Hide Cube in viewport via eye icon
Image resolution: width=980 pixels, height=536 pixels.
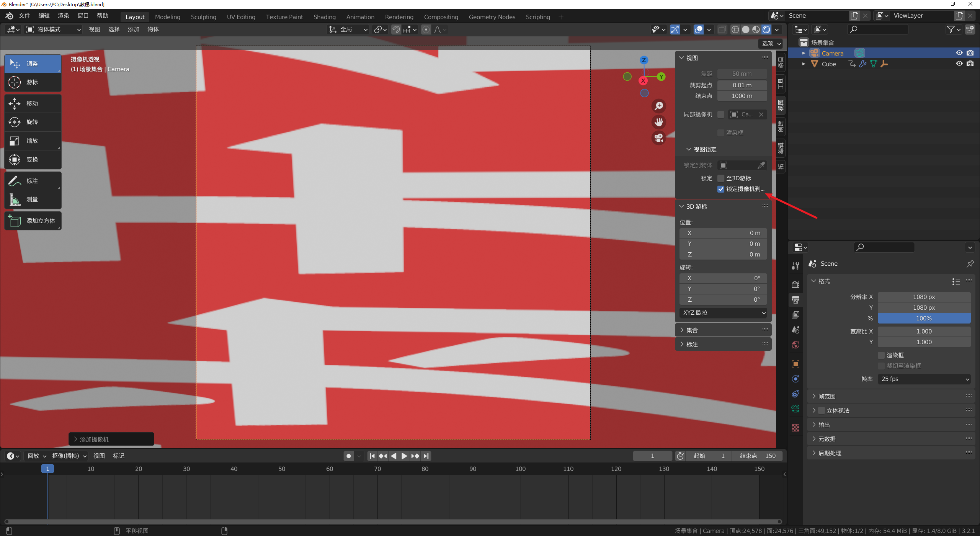[x=959, y=64]
